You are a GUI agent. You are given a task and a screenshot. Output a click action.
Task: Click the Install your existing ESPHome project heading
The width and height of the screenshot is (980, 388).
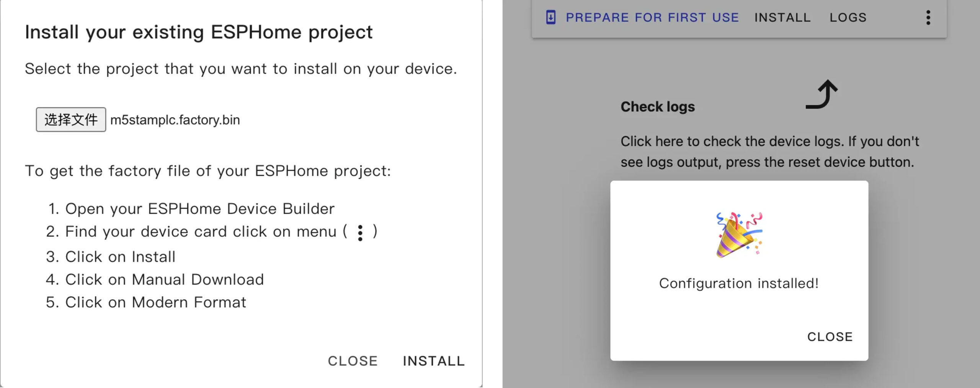tap(199, 32)
